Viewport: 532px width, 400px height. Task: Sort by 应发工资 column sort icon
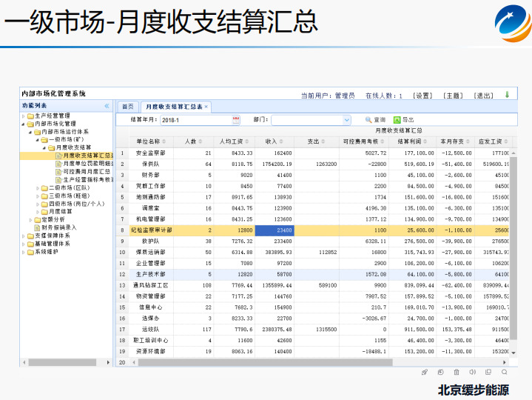(506, 141)
